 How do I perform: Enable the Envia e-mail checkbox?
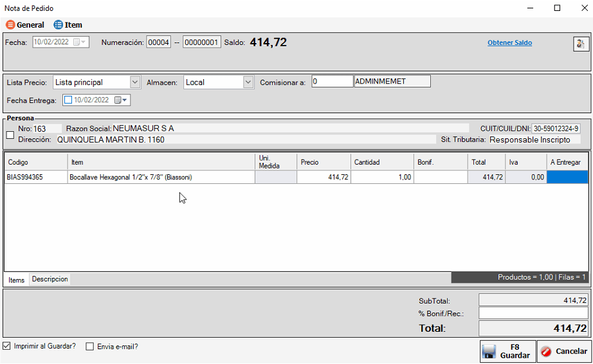90,347
